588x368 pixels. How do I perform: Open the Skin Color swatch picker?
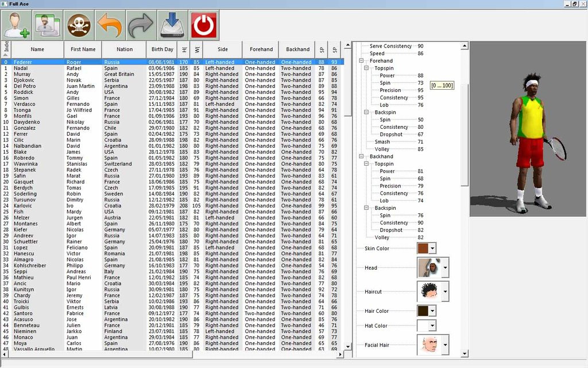432,248
